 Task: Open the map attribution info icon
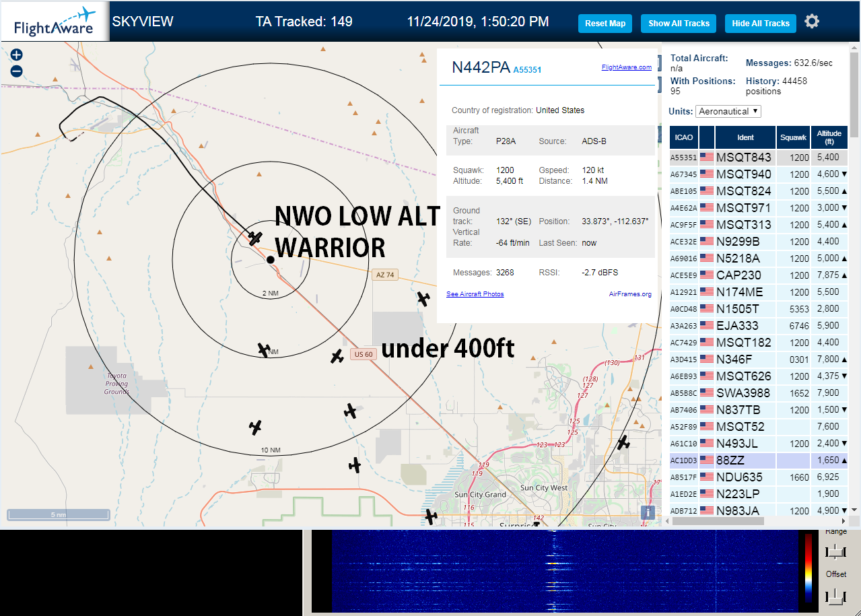pos(648,512)
